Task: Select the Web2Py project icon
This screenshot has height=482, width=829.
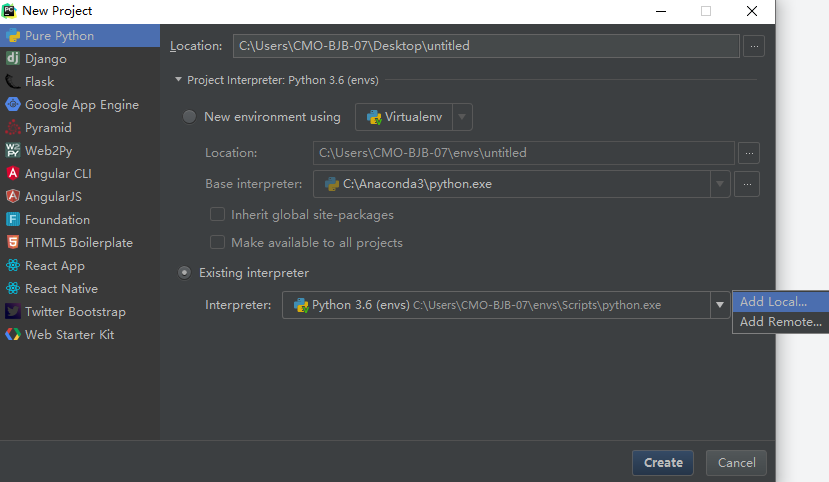Action: point(13,151)
